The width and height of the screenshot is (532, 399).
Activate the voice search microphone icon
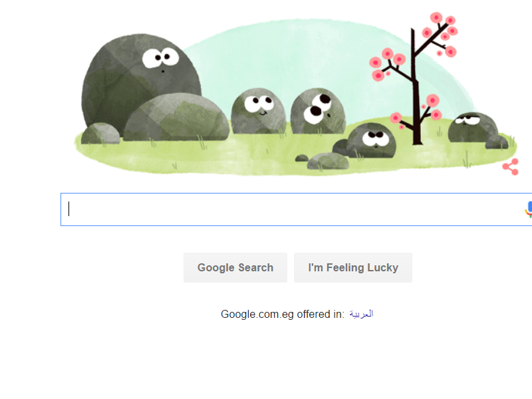coord(529,209)
